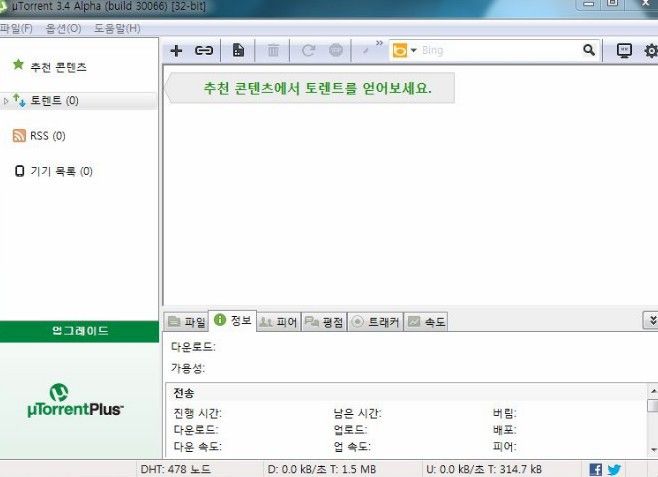This screenshot has height=477, width=658.
Task: Click the Remove torrent trash icon
Action: point(273,51)
